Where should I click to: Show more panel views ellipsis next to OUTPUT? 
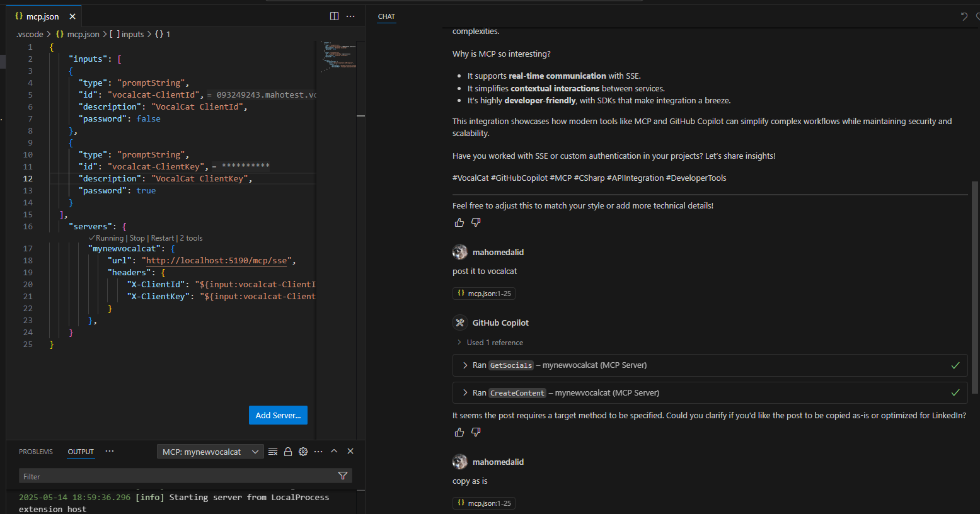tap(110, 451)
